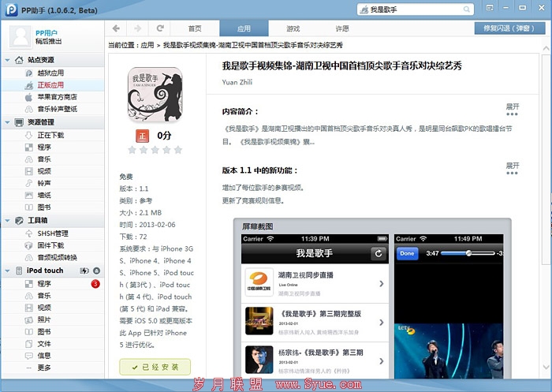
Task: Click the red 正 badge icon
Action: point(142,136)
